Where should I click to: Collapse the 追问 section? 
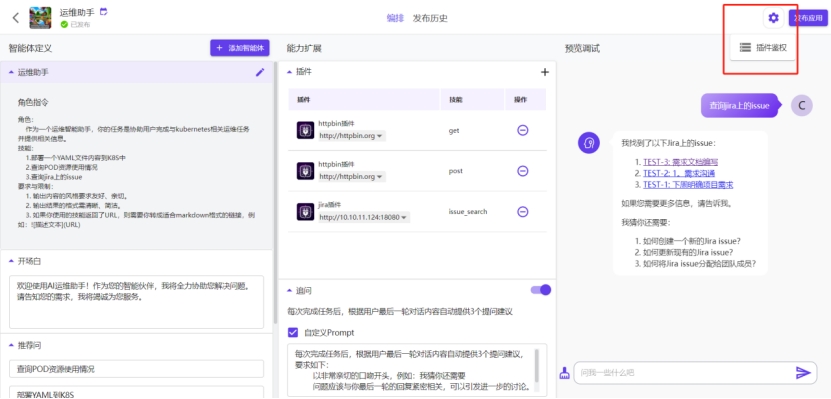[x=290, y=290]
